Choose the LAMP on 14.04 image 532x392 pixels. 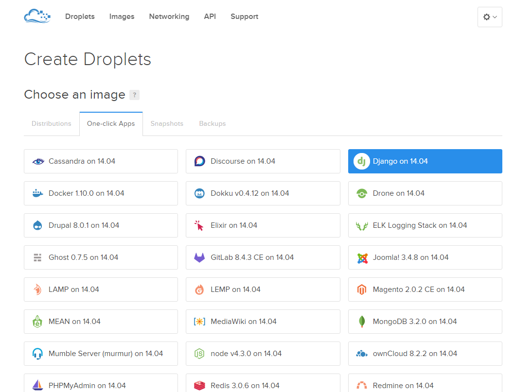click(101, 290)
